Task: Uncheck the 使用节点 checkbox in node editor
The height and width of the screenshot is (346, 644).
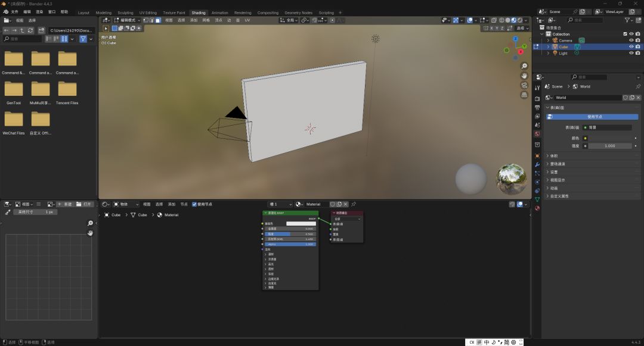Action: [x=194, y=204]
